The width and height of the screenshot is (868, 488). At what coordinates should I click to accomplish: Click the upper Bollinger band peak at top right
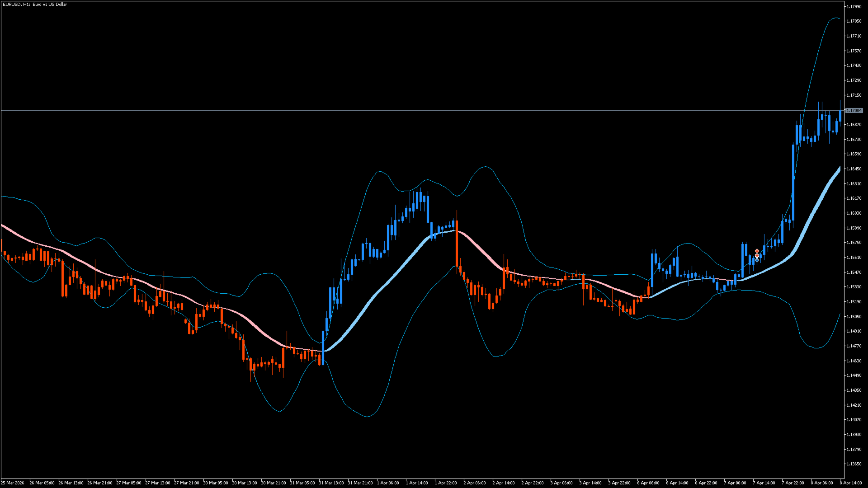point(835,19)
